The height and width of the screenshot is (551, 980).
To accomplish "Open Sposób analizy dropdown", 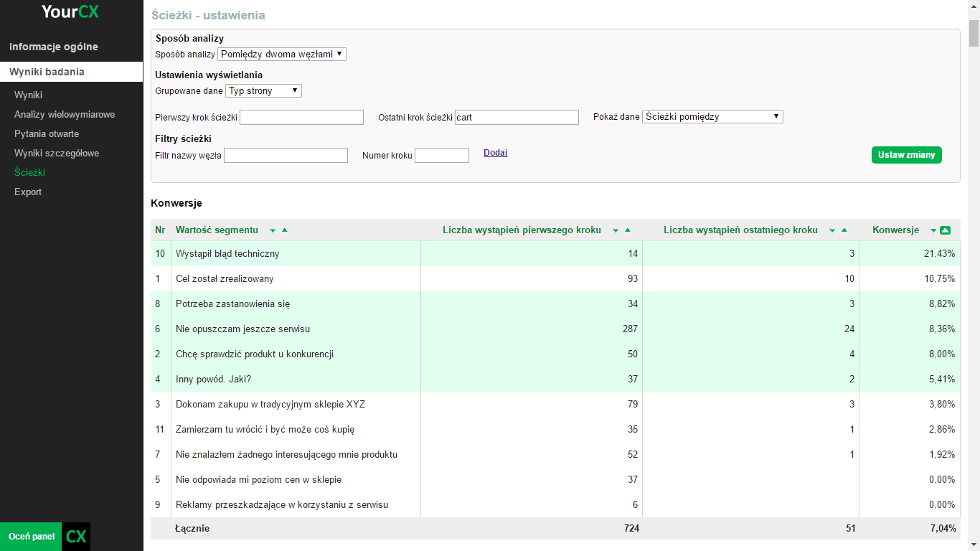I will tap(282, 54).
